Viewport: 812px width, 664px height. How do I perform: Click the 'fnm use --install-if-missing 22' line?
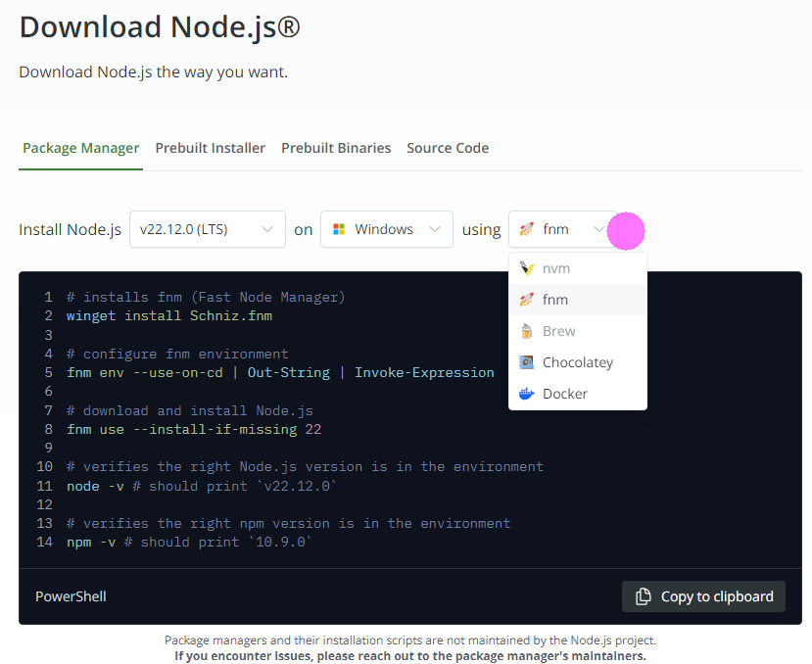[194, 429]
